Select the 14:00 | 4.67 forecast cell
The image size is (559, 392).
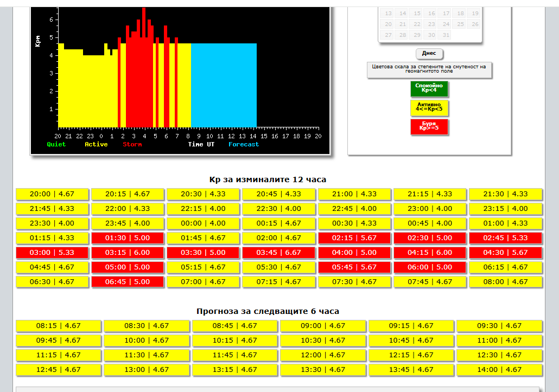click(x=499, y=370)
